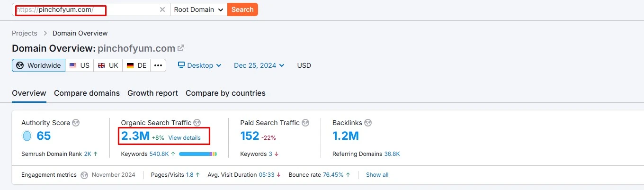The image size is (644, 190).
Task: Switch database to UK
Action: [108, 65]
